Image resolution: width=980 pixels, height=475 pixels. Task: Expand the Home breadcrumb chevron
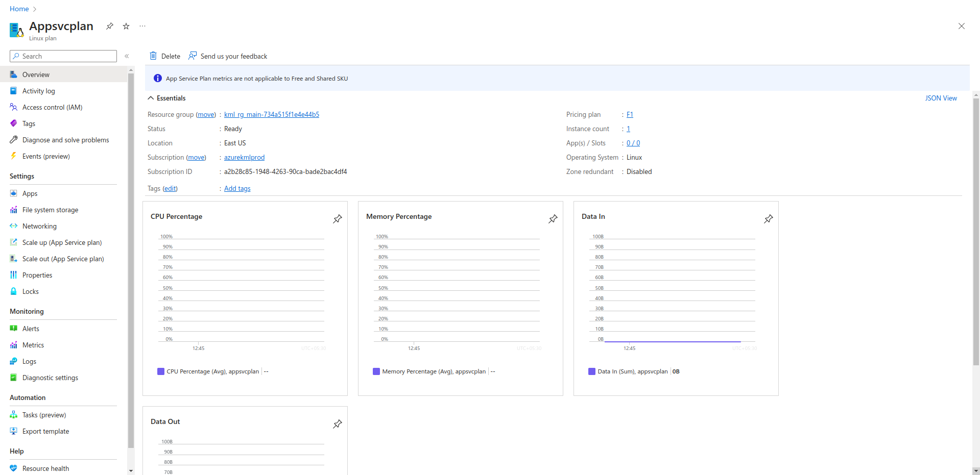pyautogui.click(x=35, y=9)
